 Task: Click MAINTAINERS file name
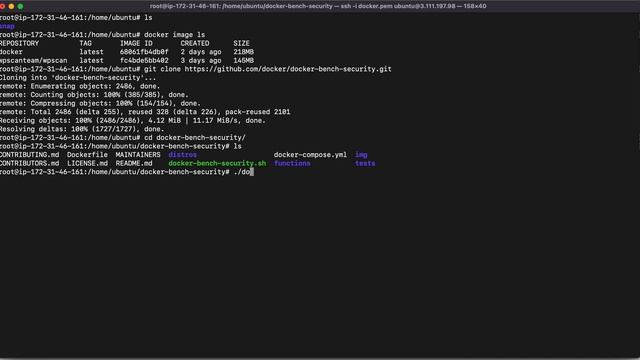tap(138, 155)
